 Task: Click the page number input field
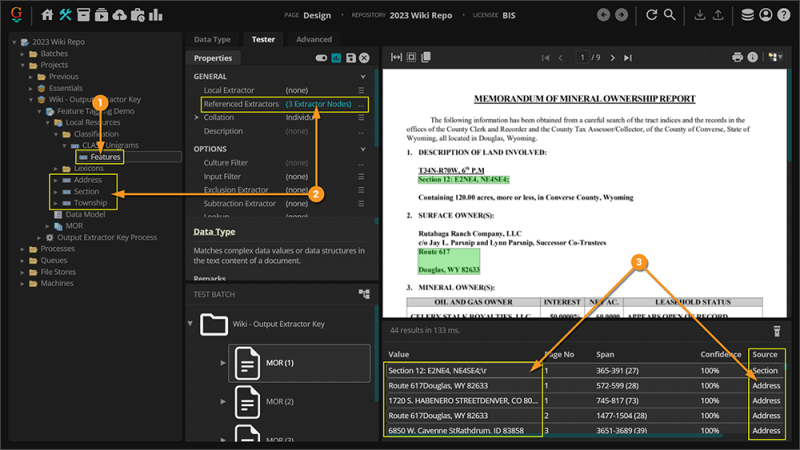(583, 58)
